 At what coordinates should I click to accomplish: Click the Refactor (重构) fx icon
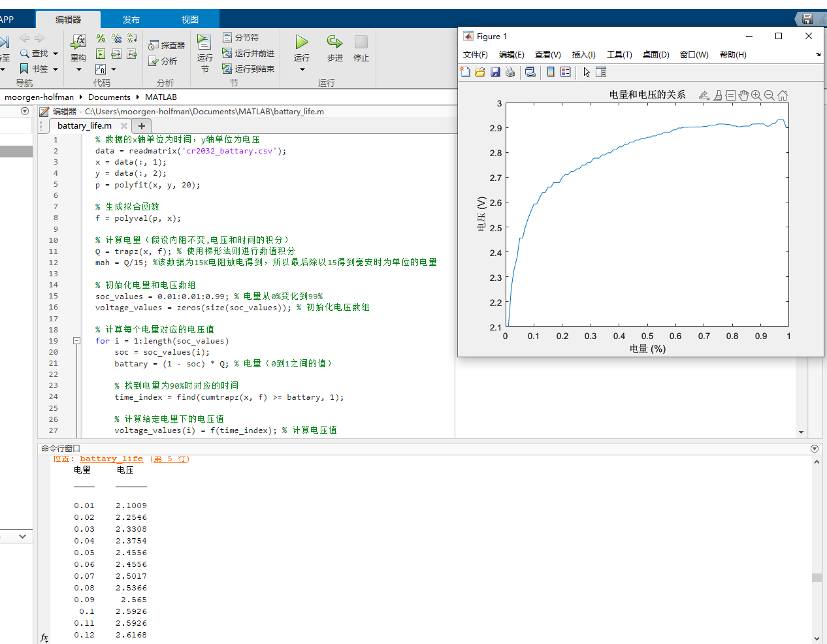(x=78, y=41)
